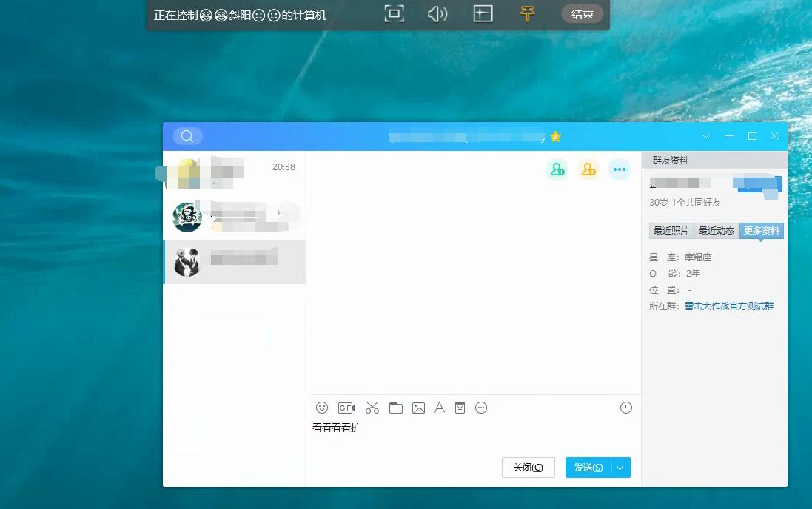The height and width of the screenshot is (509, 812).
Task: Click the fullscreen icon on the remote control bar
Action: [x=394, y=13]
